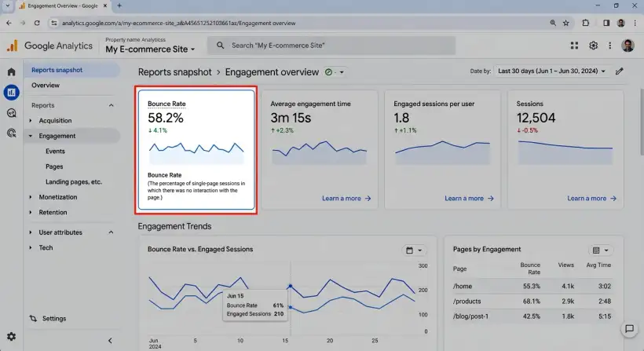Image resolution: width=644 pixels, height=351 pixels.
Task: Click the calendar icon in Bounce Rate chart
Action: (409, 250)
